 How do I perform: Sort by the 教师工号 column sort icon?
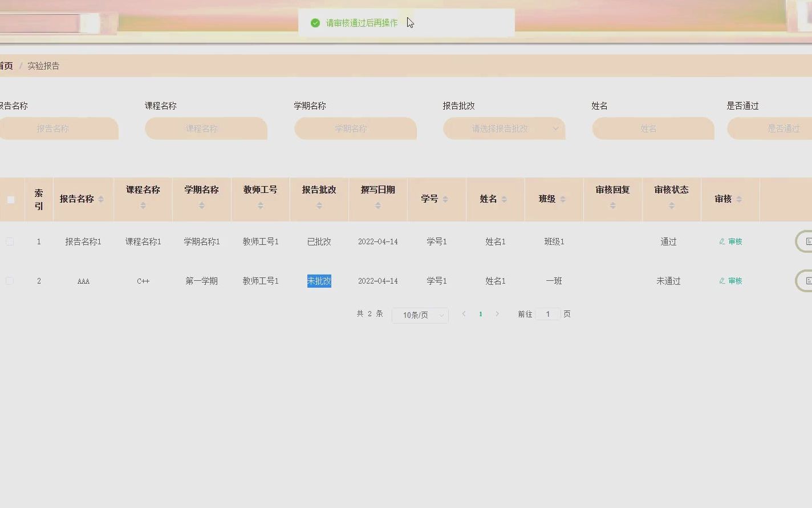click(261, 205)
